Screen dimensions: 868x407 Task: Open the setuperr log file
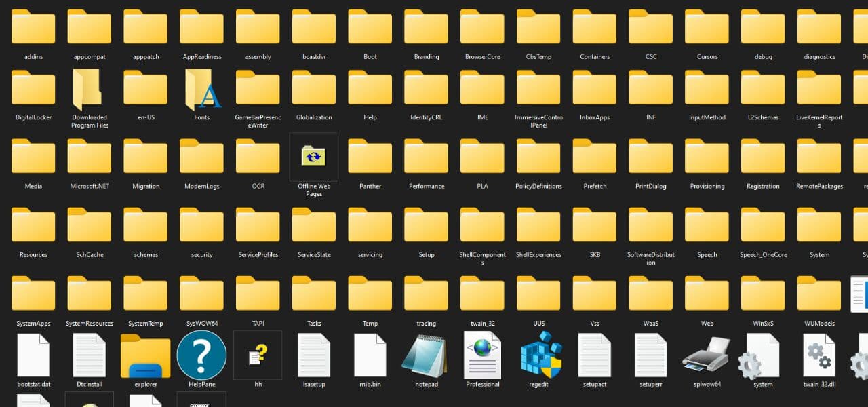(x=650, y=355)
